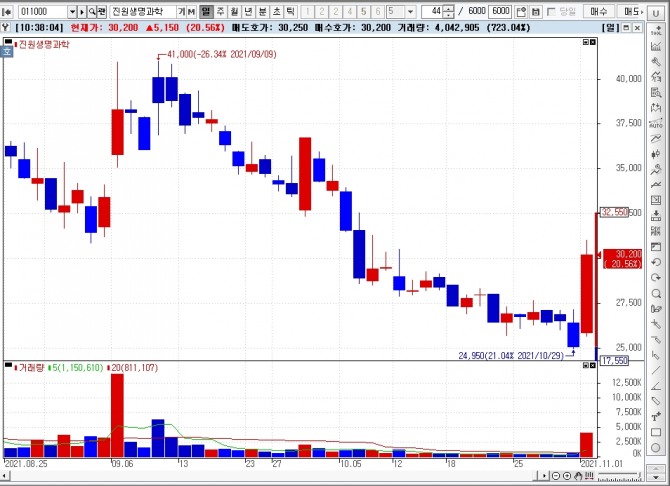Click the red color marker beside 진원생명과학 legend
This screenshot has width=670, height=486.
tap(16, 44)
